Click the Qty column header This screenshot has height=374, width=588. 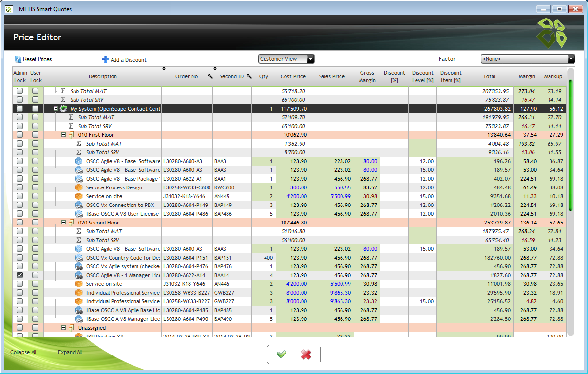pos(264,76)
